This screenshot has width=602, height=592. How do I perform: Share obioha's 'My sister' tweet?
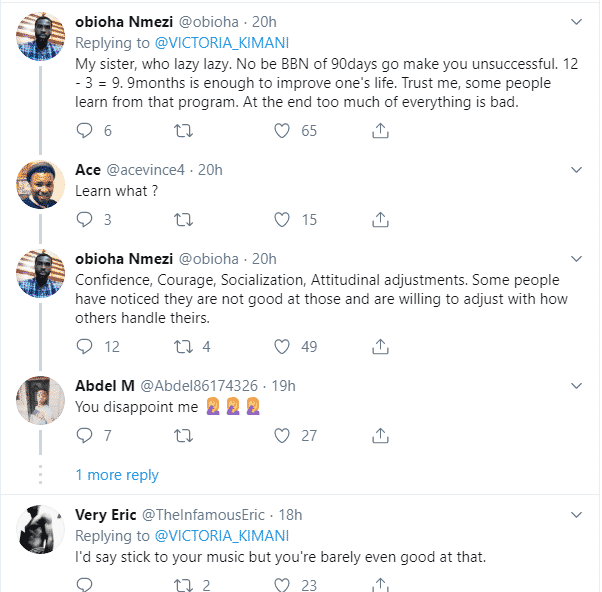click(380, 130)
